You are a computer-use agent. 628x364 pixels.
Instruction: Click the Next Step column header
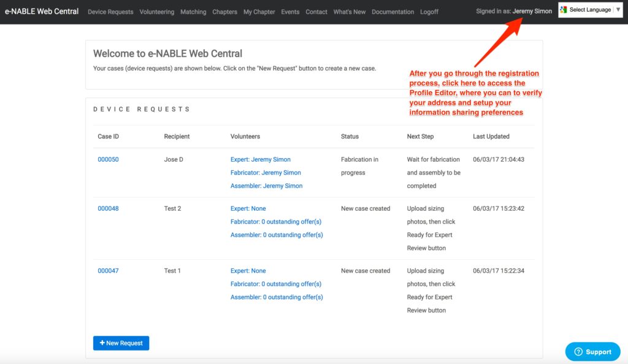click(420, 137)
